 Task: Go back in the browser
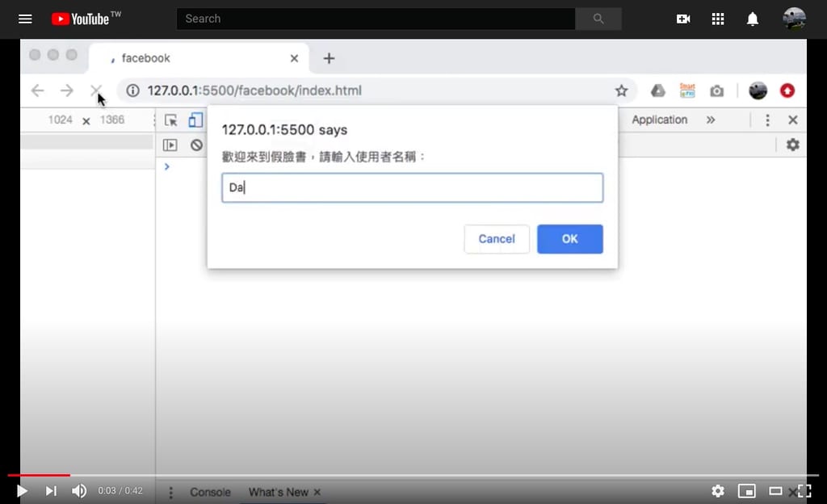[37, 90]
